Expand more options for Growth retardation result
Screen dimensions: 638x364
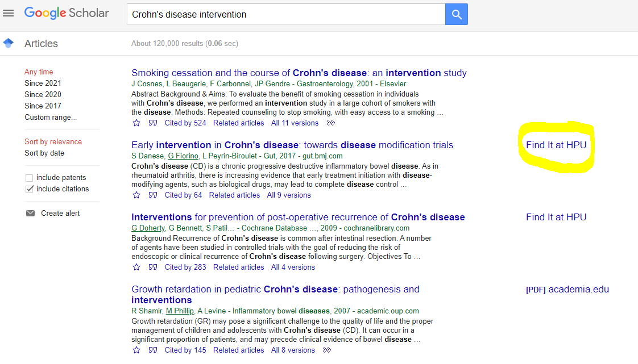327,350
